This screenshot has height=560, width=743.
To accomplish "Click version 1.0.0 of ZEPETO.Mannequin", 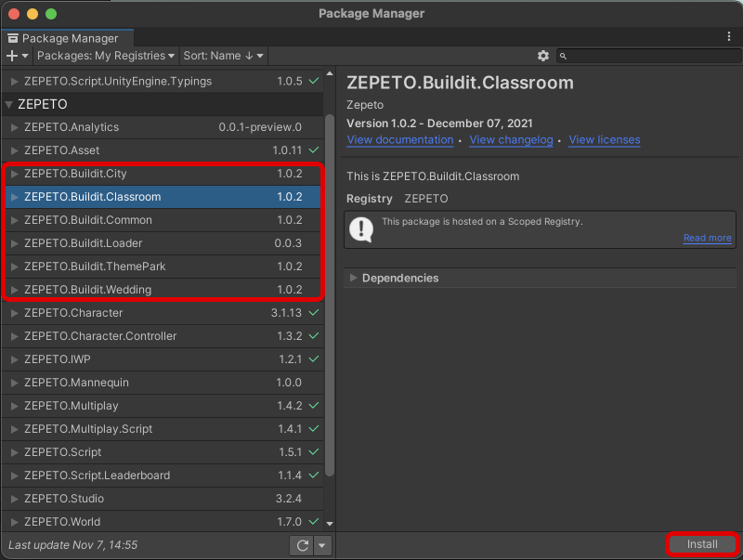I will (x=289, y=383).
